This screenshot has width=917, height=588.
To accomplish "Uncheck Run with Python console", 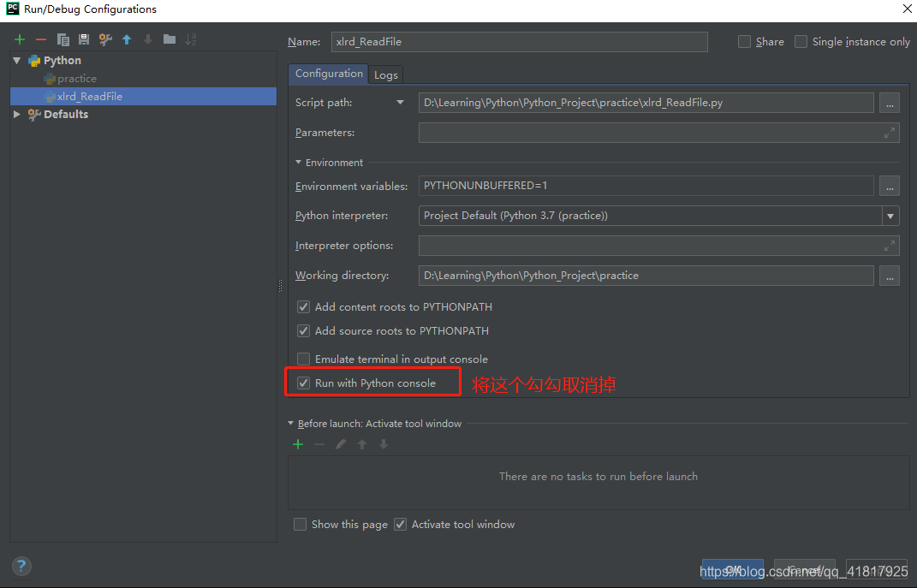I will tap(303, 383).
